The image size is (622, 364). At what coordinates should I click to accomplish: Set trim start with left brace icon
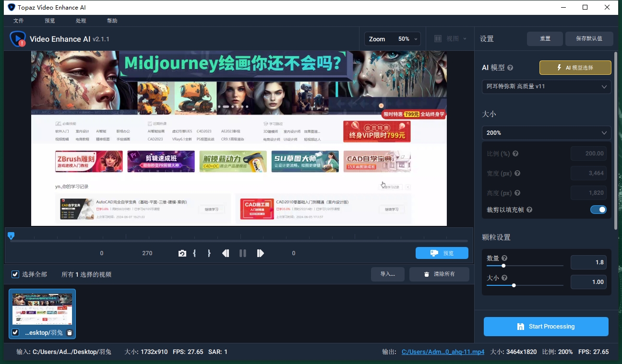[x=194, y=253]
